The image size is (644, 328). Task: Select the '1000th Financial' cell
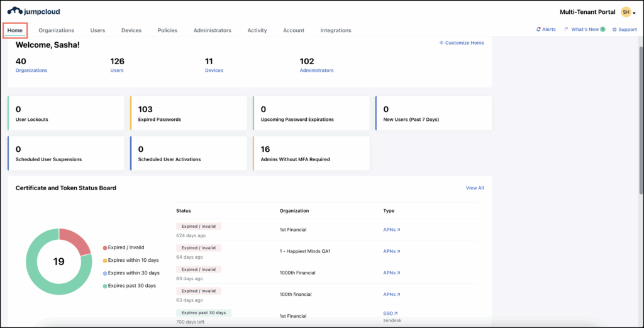297,273
